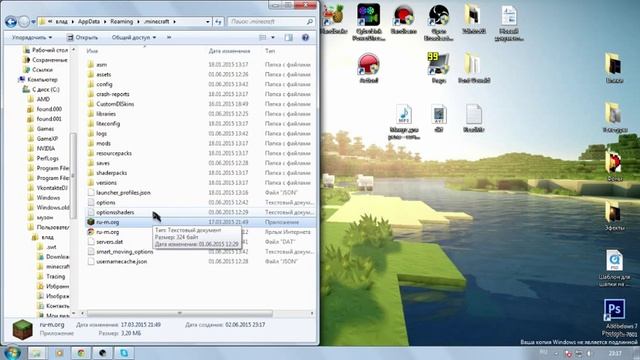640x360 pixels.
Task: Expand the arrow after the AppData breadcrumb
Action: click(x=105, y=22)
